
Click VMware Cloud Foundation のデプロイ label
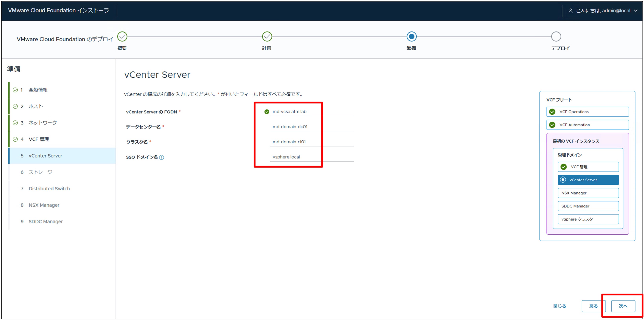point(65,39)
